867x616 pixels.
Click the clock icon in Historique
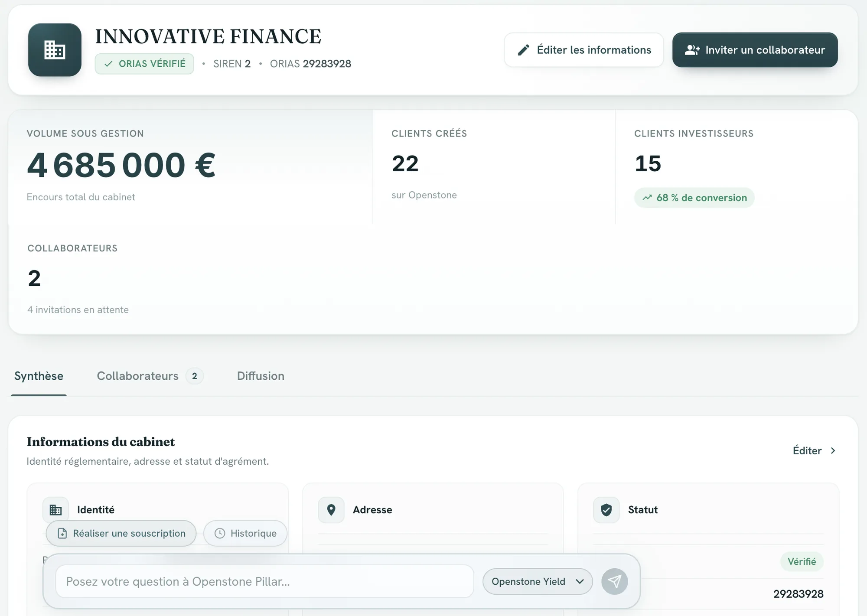click(x=220, y=533)
